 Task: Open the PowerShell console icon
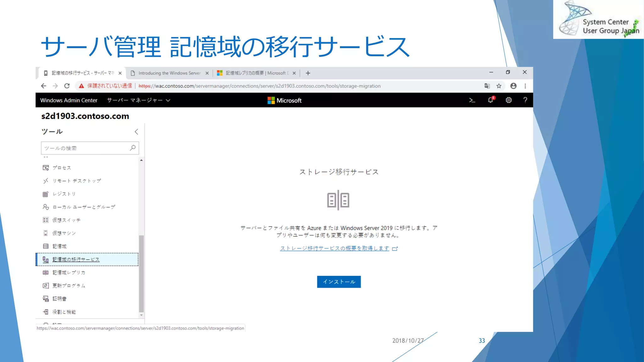click(472, 100)
